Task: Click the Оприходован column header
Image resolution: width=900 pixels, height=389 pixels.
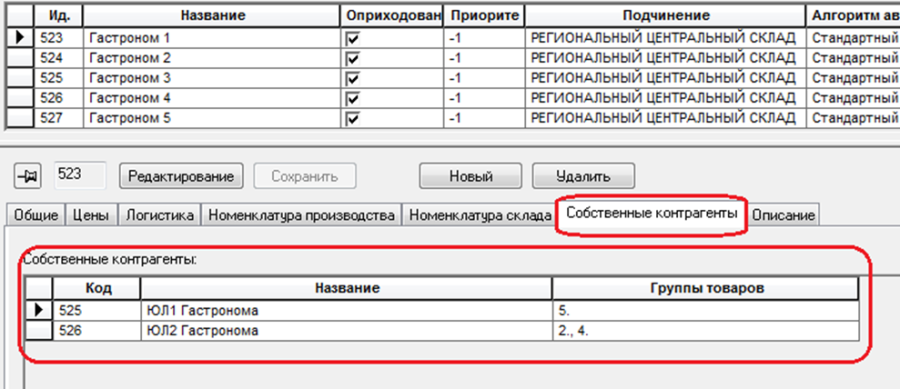Action: click(394, 16)
